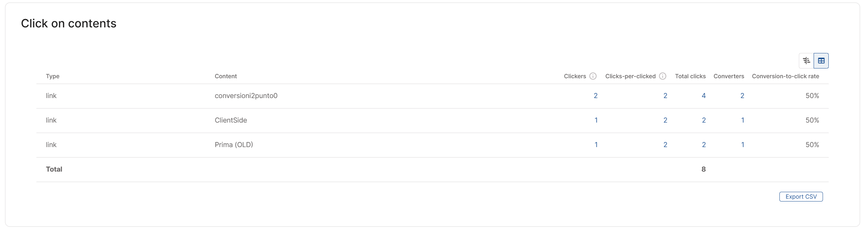Switch to the chart view icon
The image size is (868, 230).
806,61
